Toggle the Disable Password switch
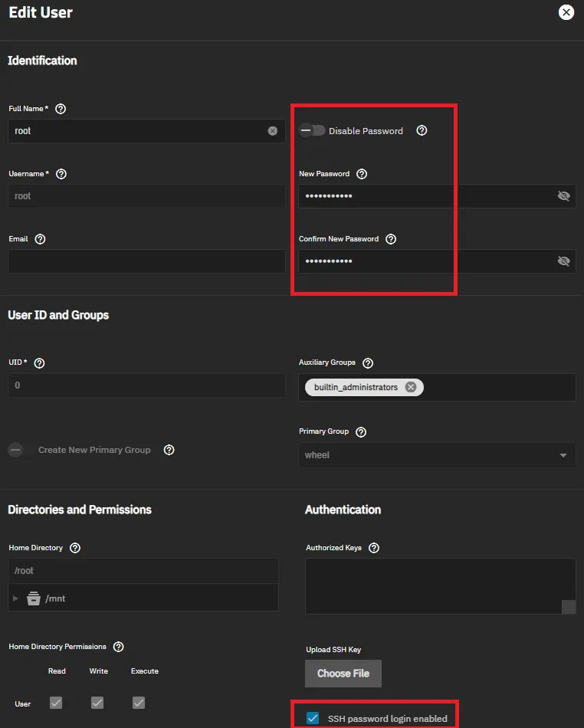 click(x=312, y=131)
